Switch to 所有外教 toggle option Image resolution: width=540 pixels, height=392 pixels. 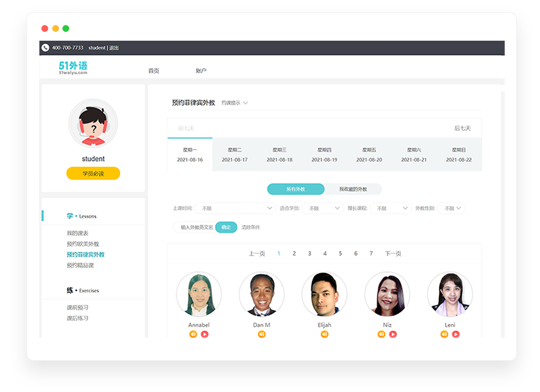coord(295,189)
